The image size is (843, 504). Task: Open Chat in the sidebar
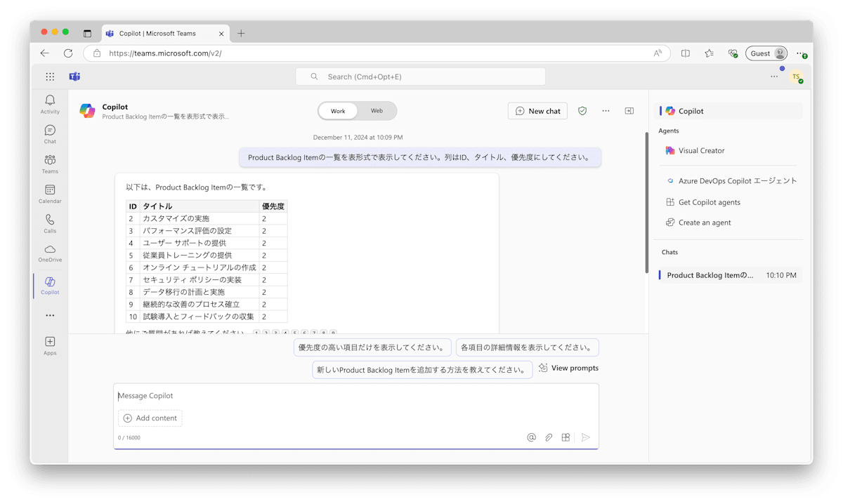tap(50, 134)
